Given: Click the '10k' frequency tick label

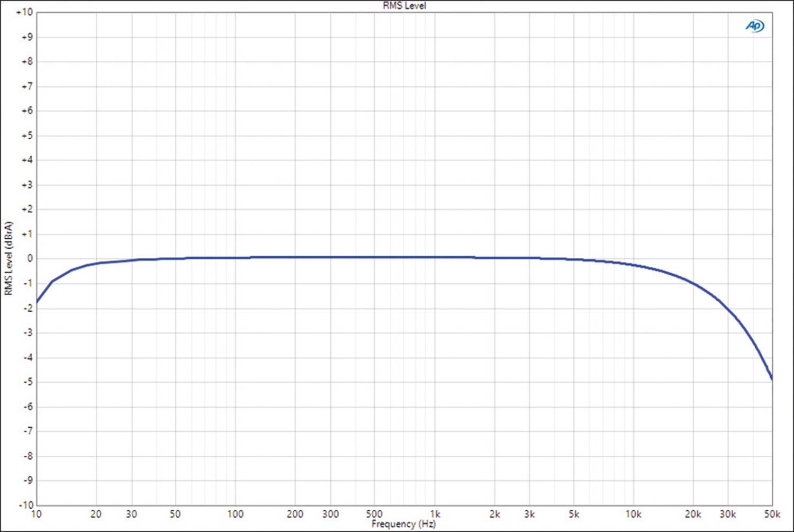Looking at the screenshot, I should pyautogui.click(x=634, y=514).
